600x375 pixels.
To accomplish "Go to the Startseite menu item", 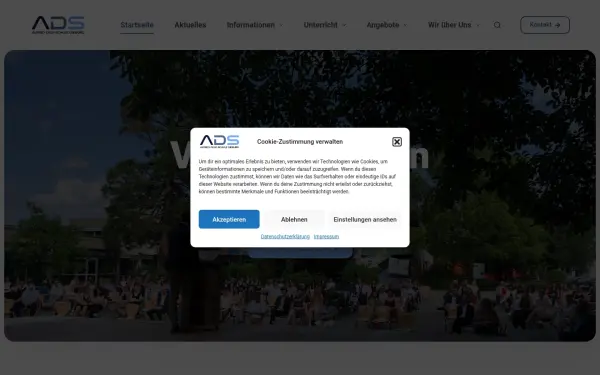I will 137,25.
